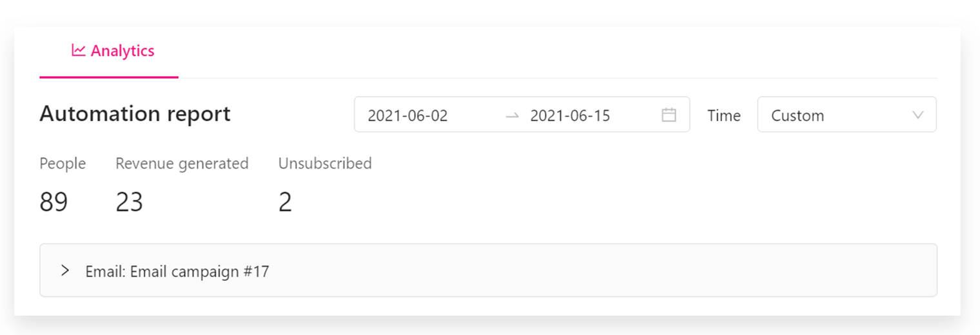Click the Email campaign #17 row title
The width and height of the screenshot is (980, 335).
177,271
